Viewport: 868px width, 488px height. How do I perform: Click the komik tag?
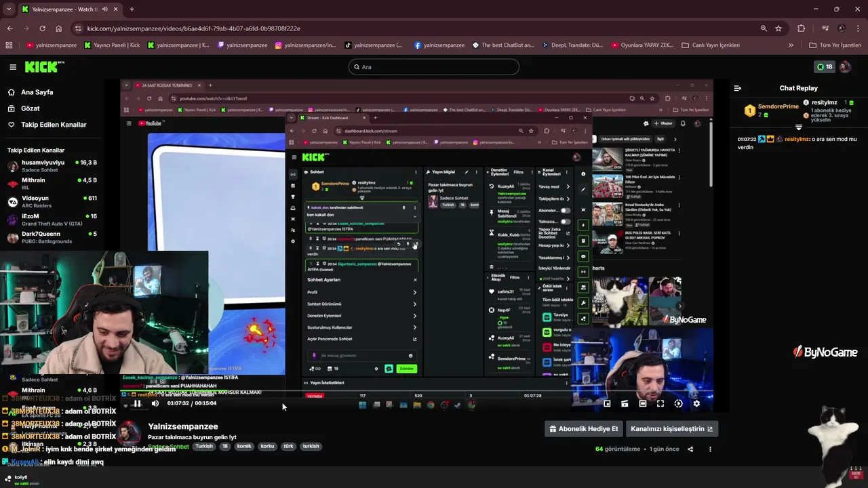(x=244, y=447)
